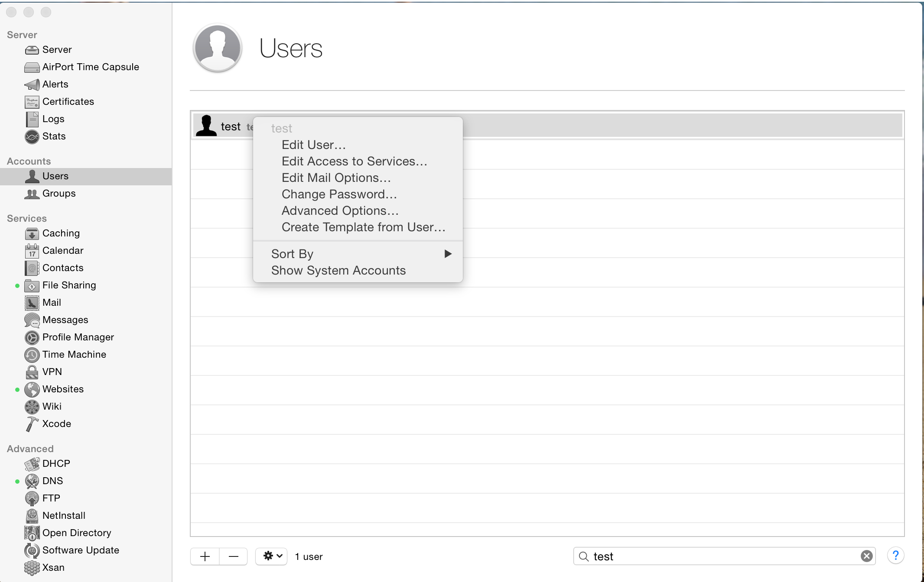The height and width of the screenshot is (582, 924).
Task: Clear the test search field
Action: 867,556
